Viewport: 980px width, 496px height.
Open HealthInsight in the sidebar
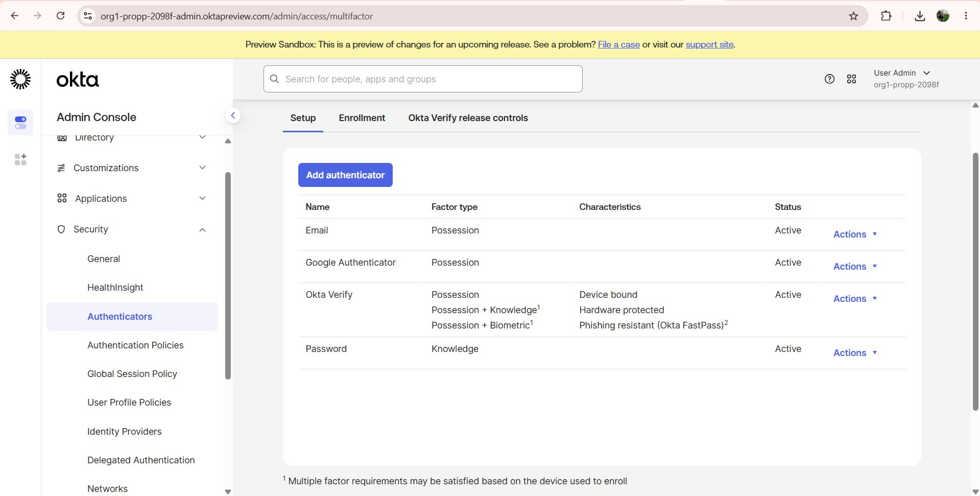click(115, 288)
